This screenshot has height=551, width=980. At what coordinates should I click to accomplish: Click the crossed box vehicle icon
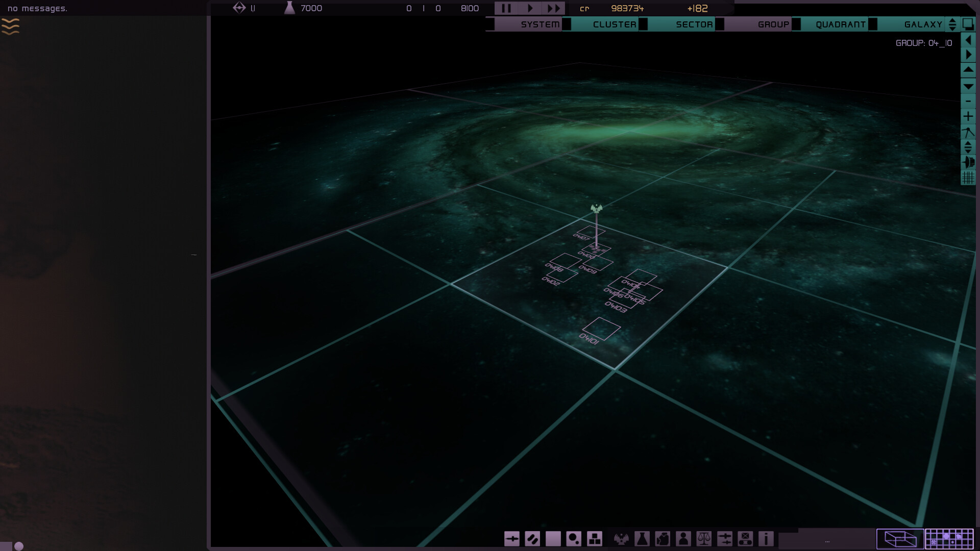[x=745, y=539]
